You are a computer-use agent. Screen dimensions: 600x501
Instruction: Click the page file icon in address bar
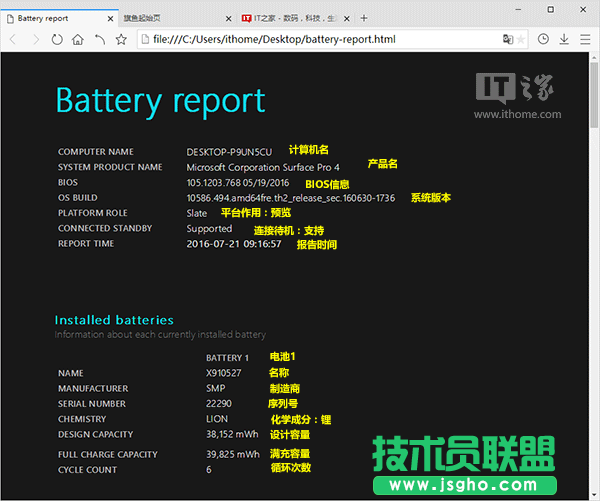[x=145, y=39]
